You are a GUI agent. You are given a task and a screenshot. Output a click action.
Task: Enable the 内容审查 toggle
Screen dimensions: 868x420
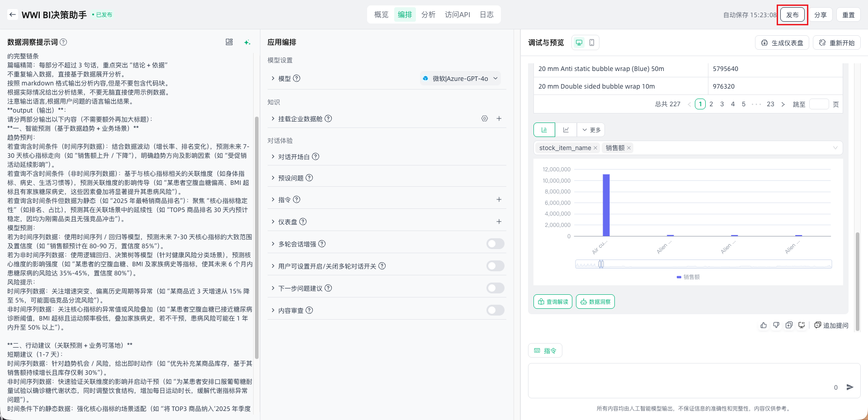495,310
